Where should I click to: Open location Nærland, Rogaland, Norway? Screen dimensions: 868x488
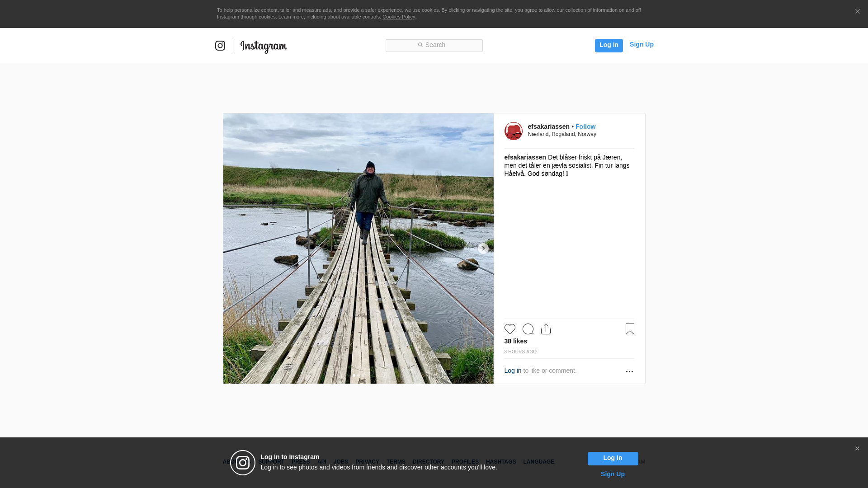coord(561,134)
